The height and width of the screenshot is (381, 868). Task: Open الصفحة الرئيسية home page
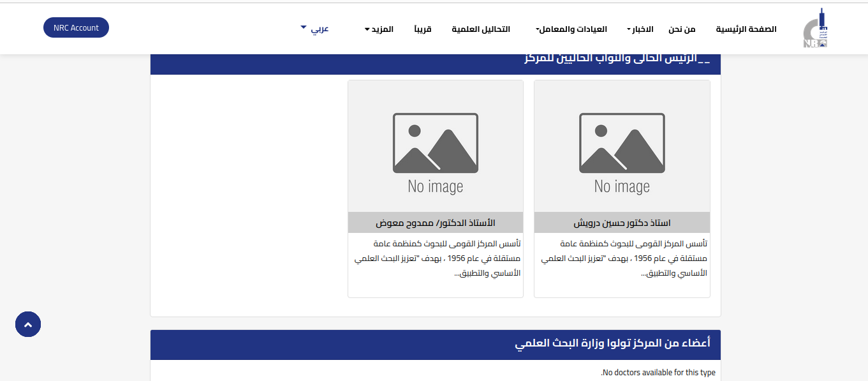click(x=746, y=29)
